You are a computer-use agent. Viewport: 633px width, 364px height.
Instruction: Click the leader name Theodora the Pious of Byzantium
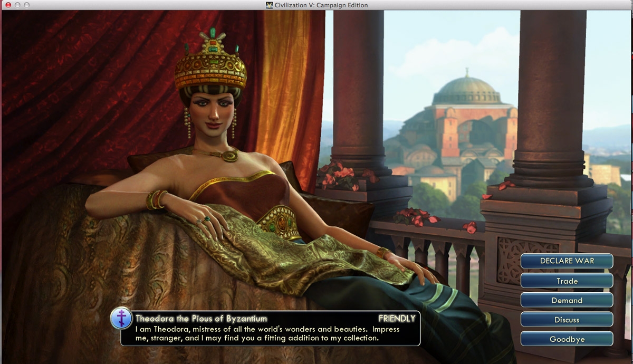(x=201, y=319)
